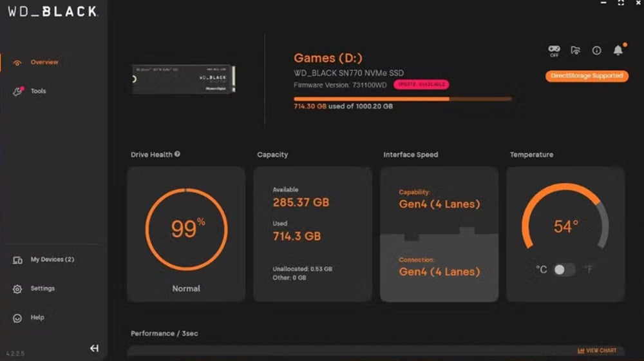The height and width of the screenshot is (361, 644).
Task: Open the Tools section
Action: pos(38,91)
